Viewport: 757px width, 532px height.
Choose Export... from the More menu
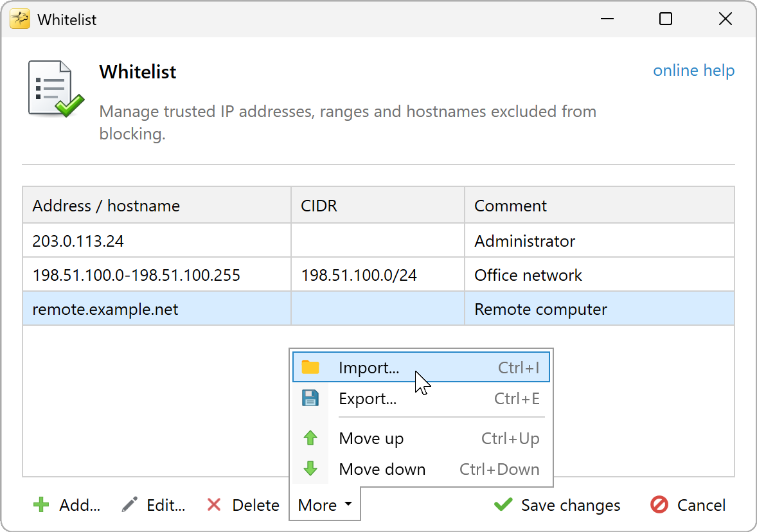coord(421,398)
